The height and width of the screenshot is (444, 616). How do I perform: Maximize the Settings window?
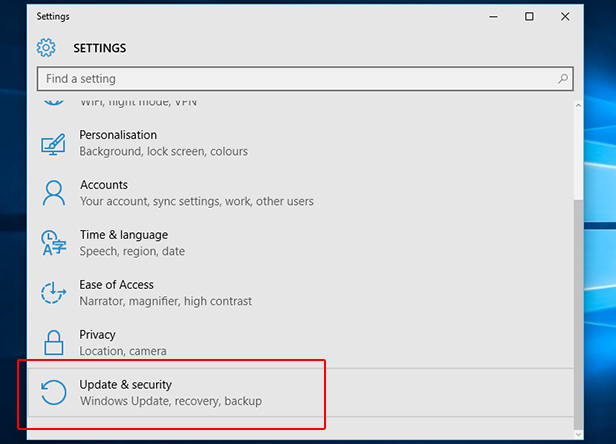529,17
